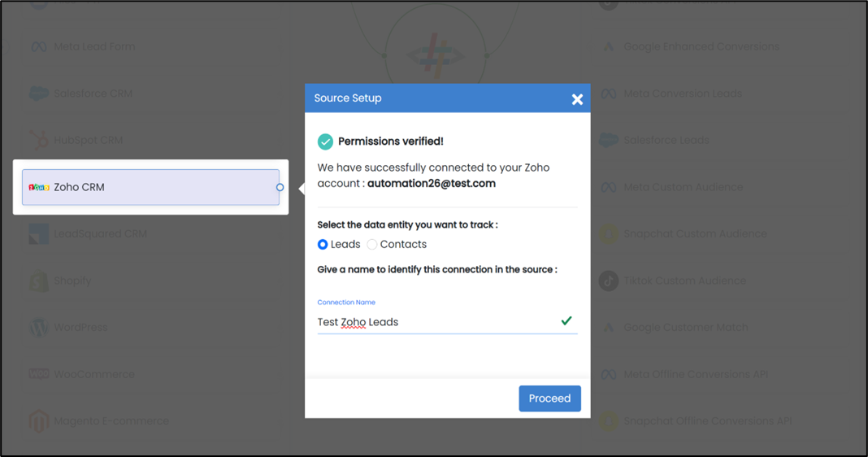Click the LeadSquared CRM icon
The width and height of the screenshot is (868, 457).
[x=39, y=233]
